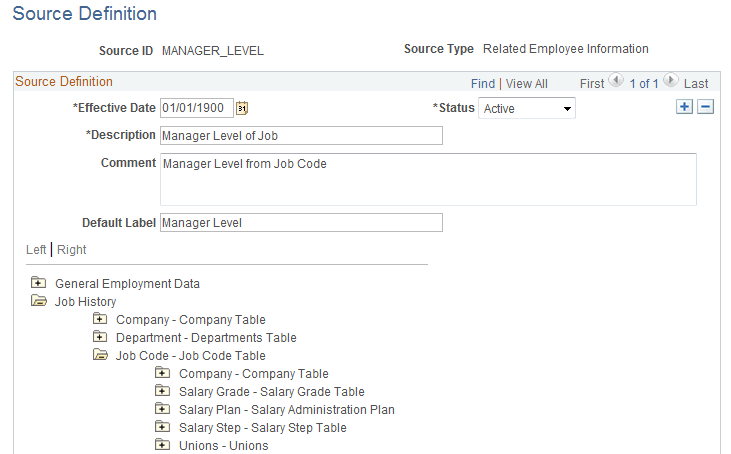
Task: Click the Default Label input field
Action: tap(301, 223)
